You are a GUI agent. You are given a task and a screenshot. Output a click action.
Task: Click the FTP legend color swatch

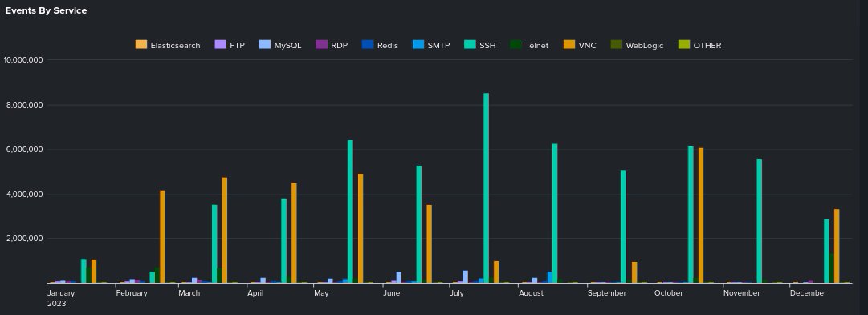pos(220,45)
